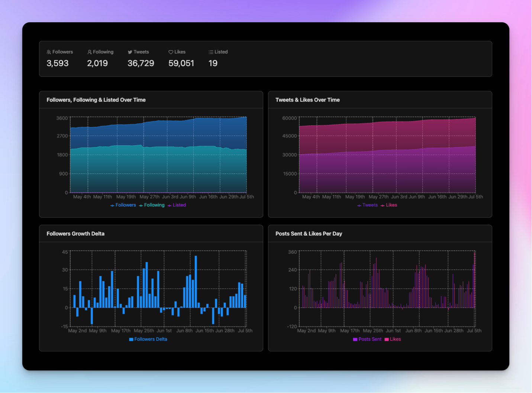Screen dimensions: 532x393
Task: Click the tallest blue bar in Followers Growth Delta
Action: pos(196,282)
